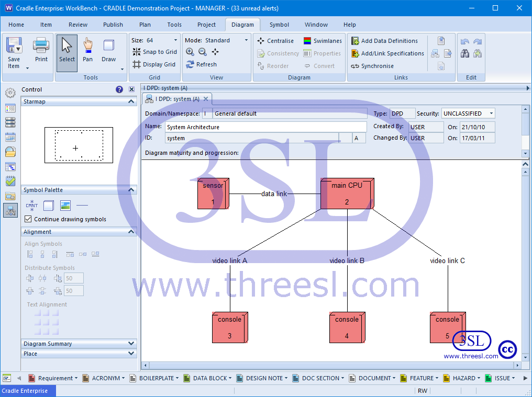Click Add Data Definitions
Image resolution: width=532 pixels, height=397 pixels.
384,41
